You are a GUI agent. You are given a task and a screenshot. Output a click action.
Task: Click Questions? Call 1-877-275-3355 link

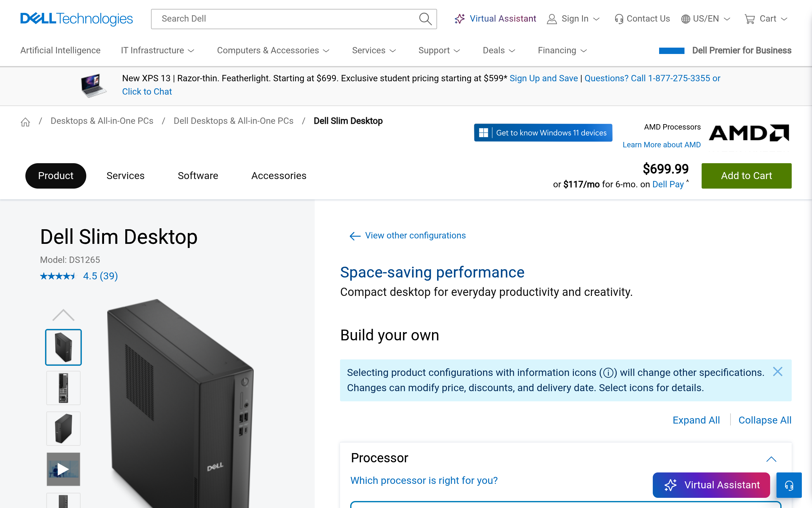click(x=652, y=78)
